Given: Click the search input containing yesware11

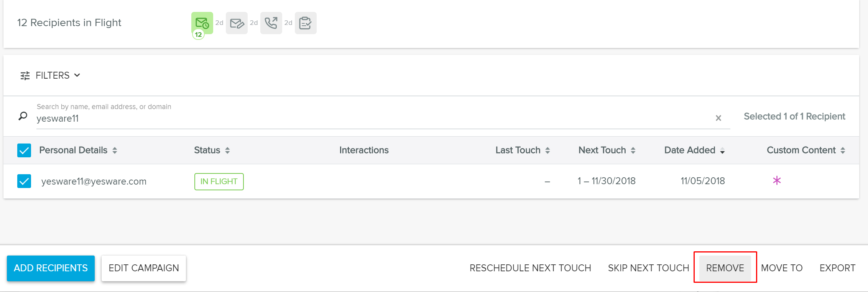Looking at the screenshot, I should pos(345,119).
